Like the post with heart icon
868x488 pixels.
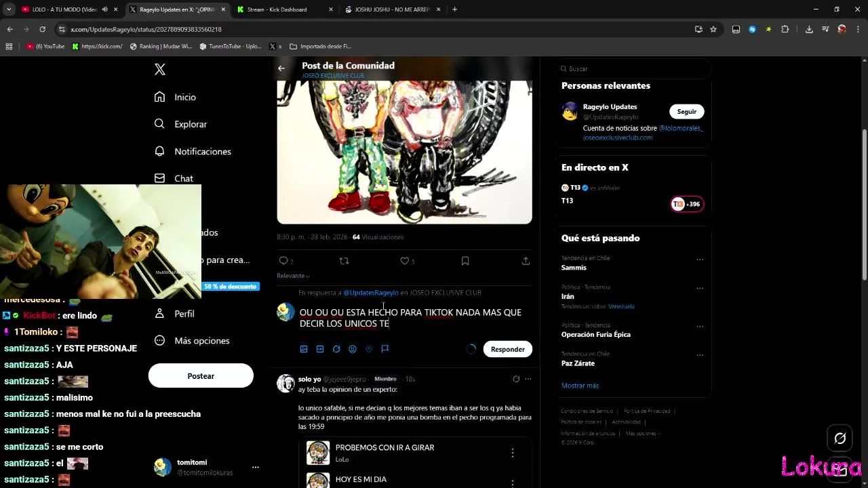[404, 261]
